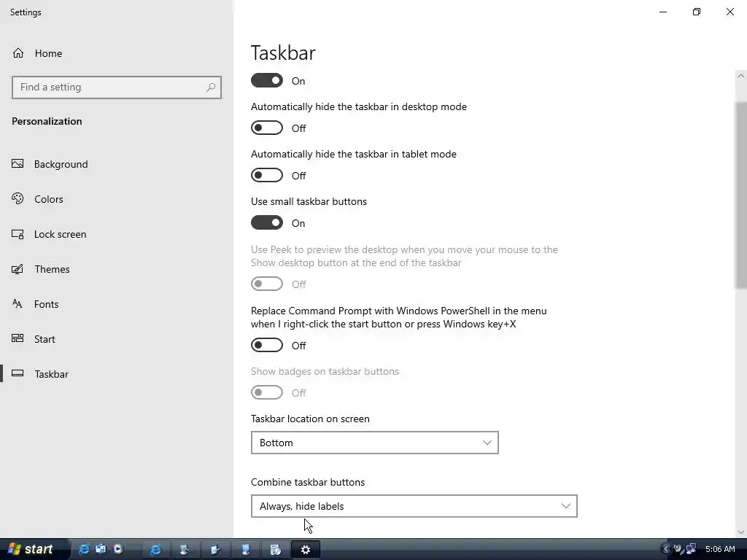Click inside the Find a setting box
This screenshot has height=560, width=747.
coord(117,87)
